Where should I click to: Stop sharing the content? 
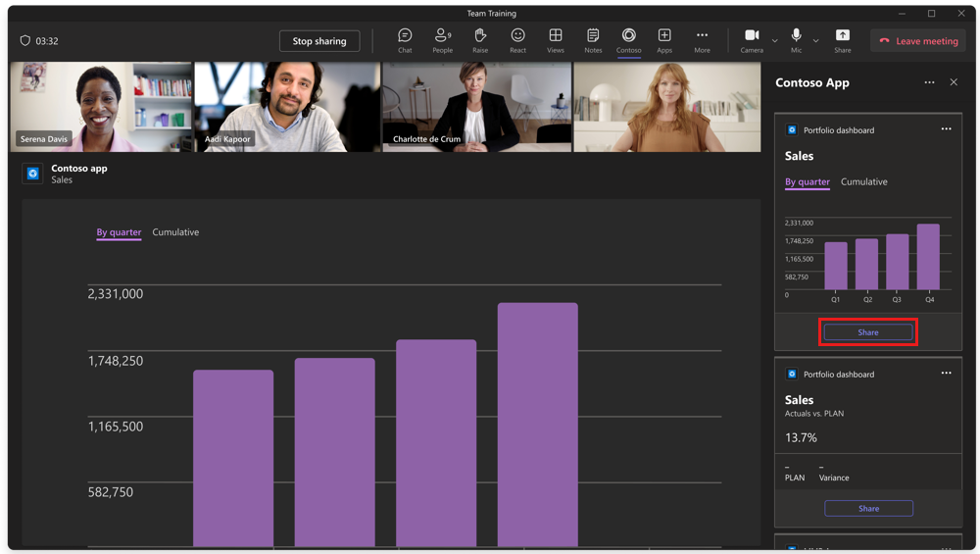[319, 41]
